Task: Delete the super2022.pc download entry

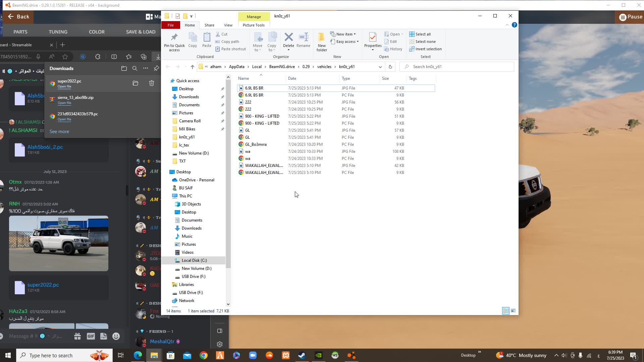Action: pos(152,83)
